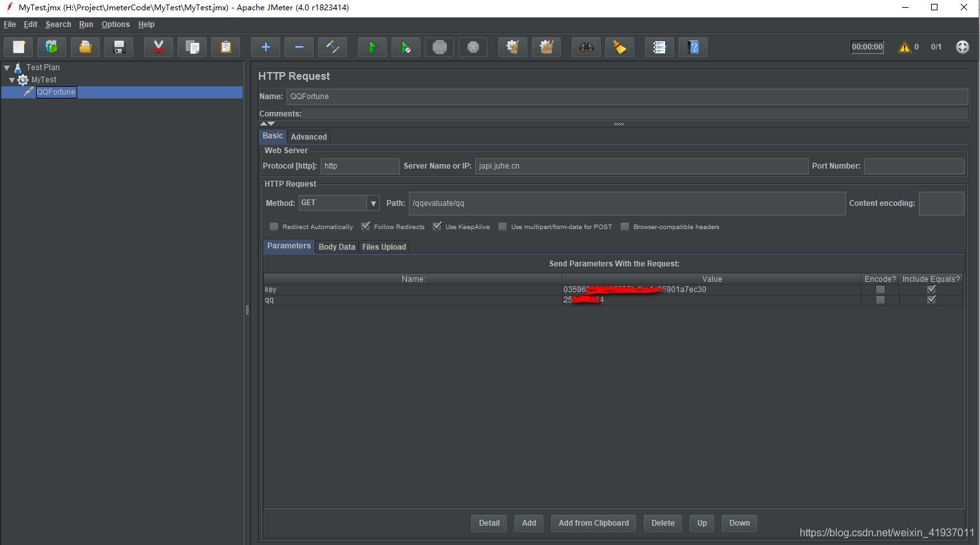
Task: Clear all results with double broom icon
Action: click(x=546, y=47)
